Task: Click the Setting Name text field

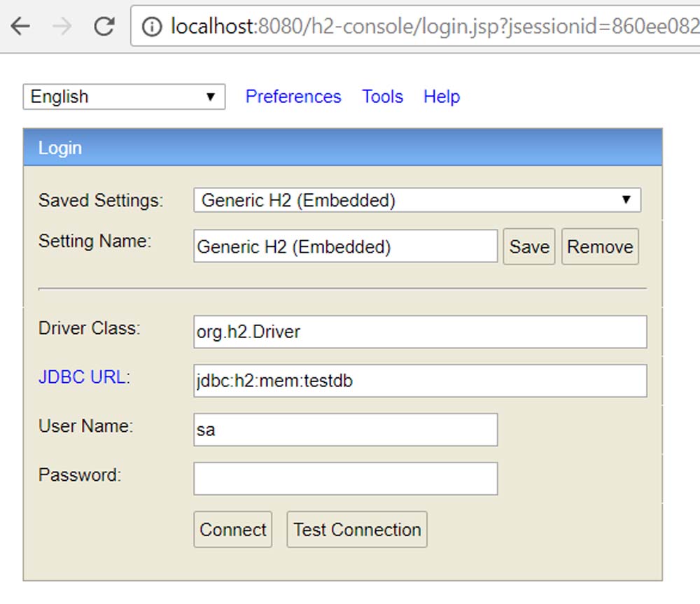Action: coord(345,246)
